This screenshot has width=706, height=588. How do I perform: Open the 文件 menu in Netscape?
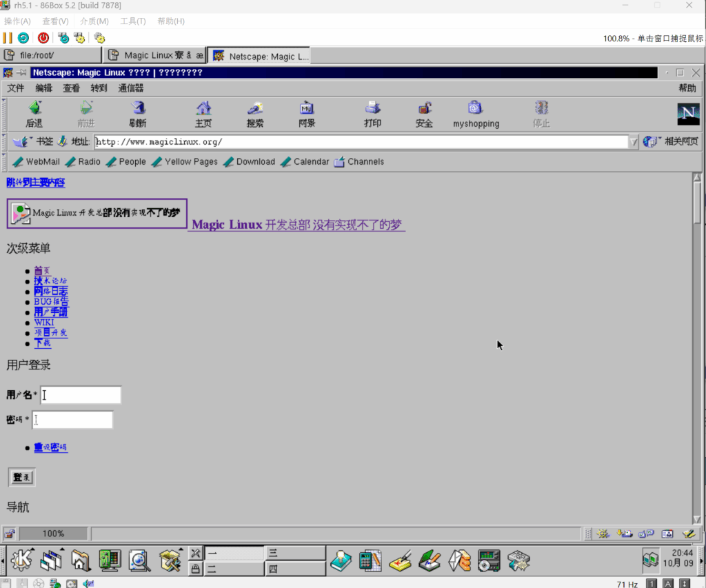(15, 88)
